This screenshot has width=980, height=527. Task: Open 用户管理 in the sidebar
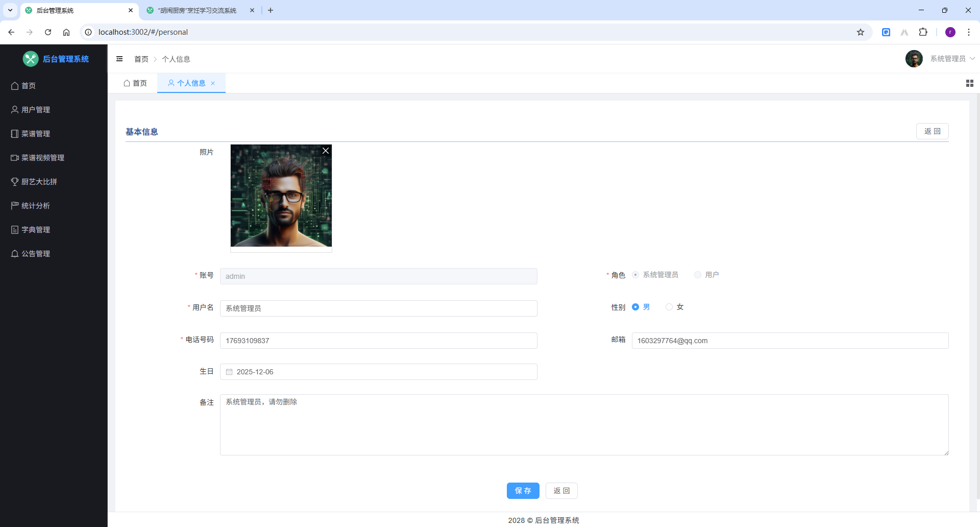[x=54, y=110]
